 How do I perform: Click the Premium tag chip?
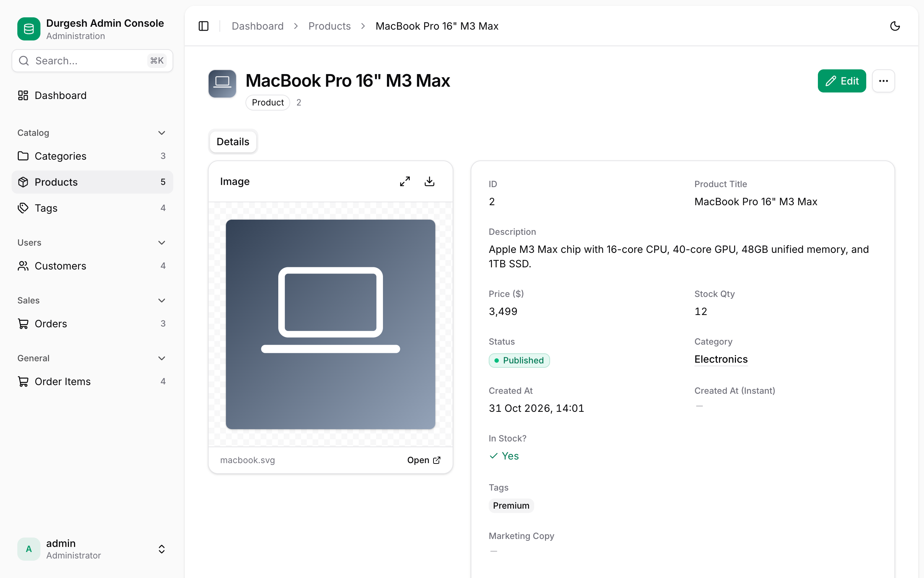[x=511, y=505]
